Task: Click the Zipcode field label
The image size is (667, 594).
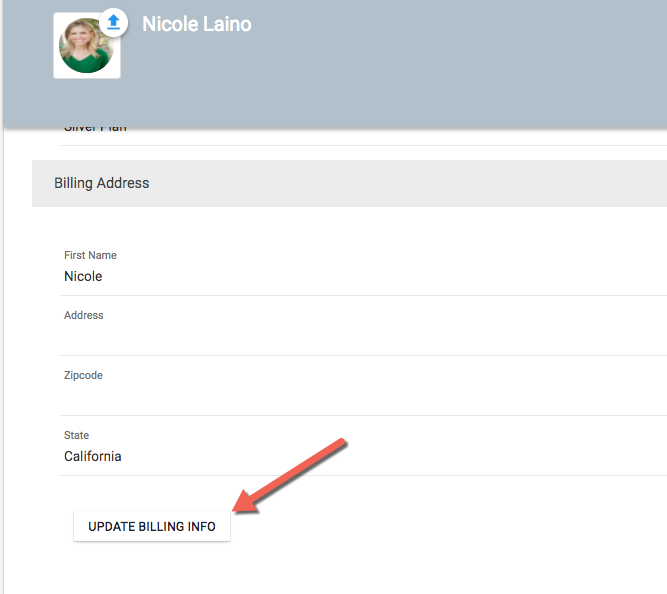Action: 83,376
